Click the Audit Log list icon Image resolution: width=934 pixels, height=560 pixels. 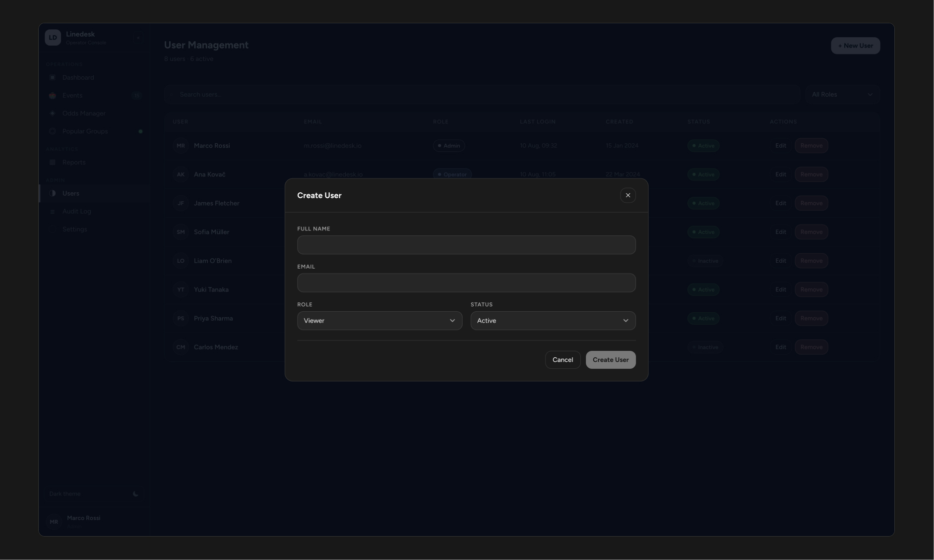click(x=53, y=212)
